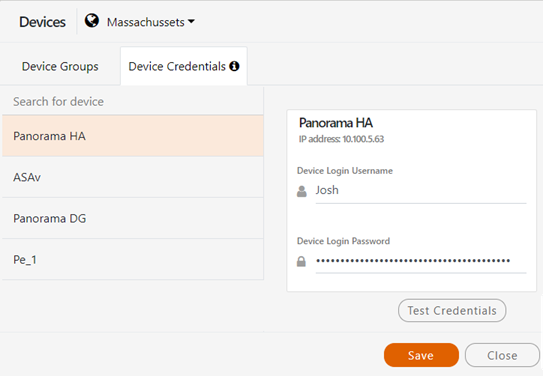This screenshot has width=543, height=376.
Task: Click the Search for device field
Action: [x=133, y=101]
